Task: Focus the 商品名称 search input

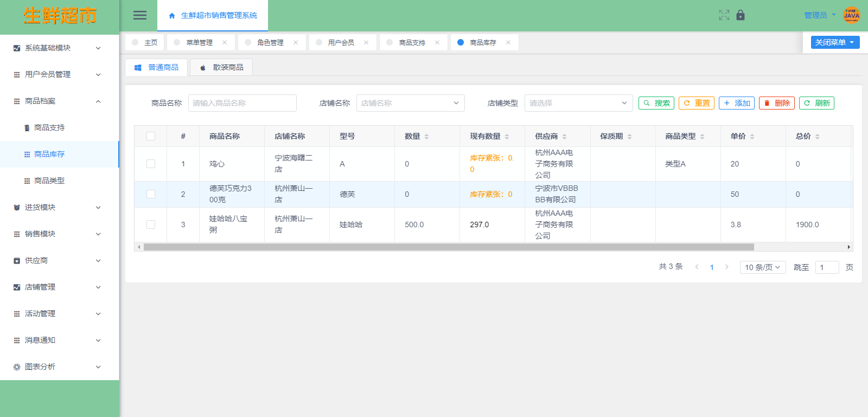Action: click(242, 103)
